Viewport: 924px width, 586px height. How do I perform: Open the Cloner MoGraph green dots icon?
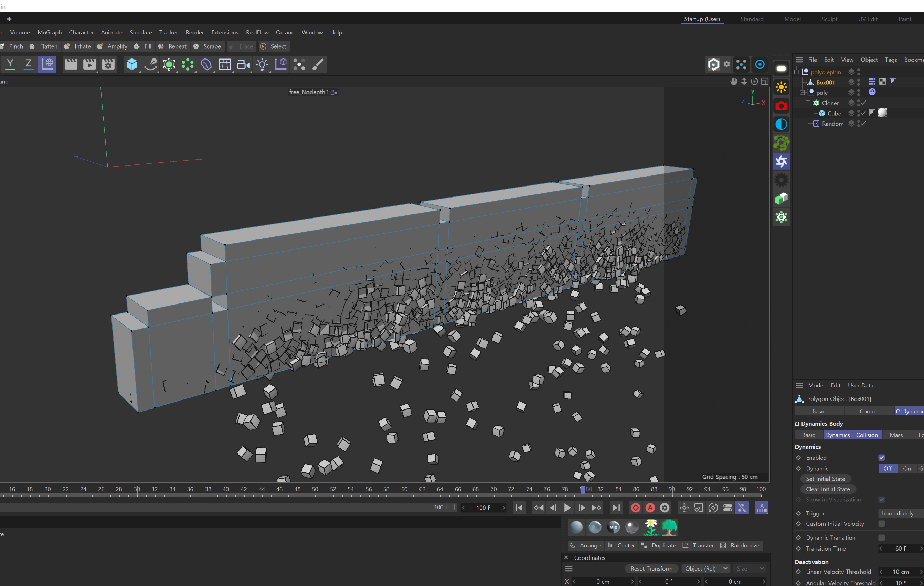coord(188,64)
